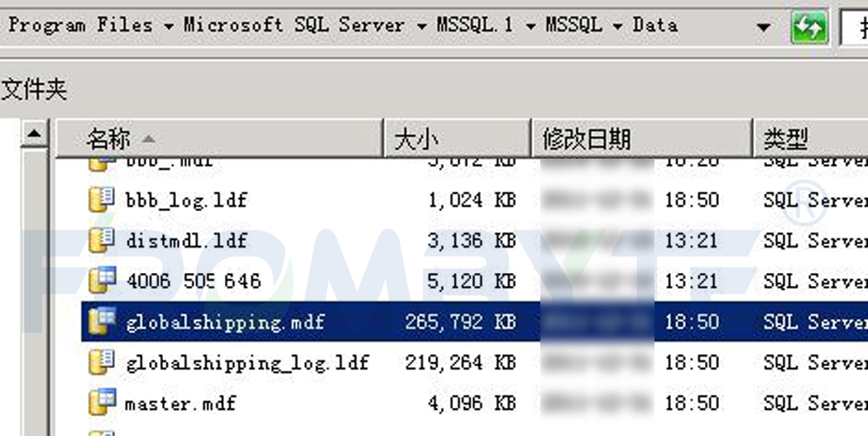Expand dropdown arrow after Program Files
868x436 pixels.
click(x=168, y=26)
